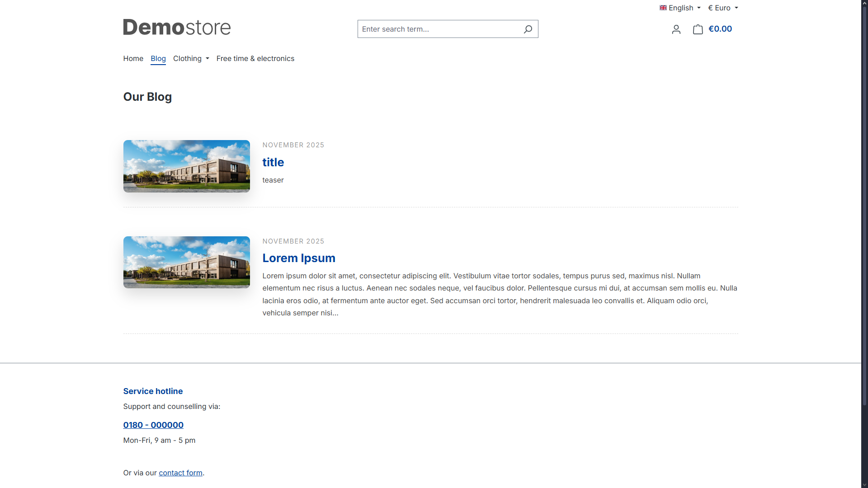The height and width of the screenshot is (488, 868).
Task: Click the search magnifier icon
Action: (x=528, y=29)
